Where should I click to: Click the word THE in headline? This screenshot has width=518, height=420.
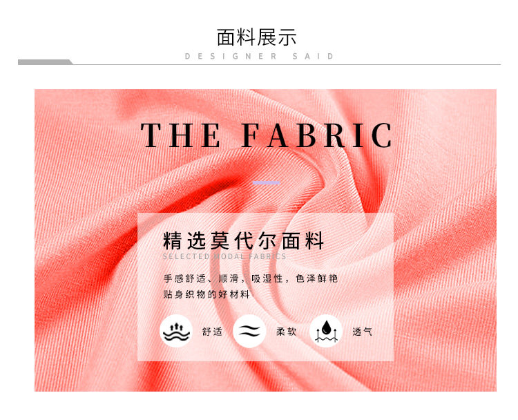180,135
